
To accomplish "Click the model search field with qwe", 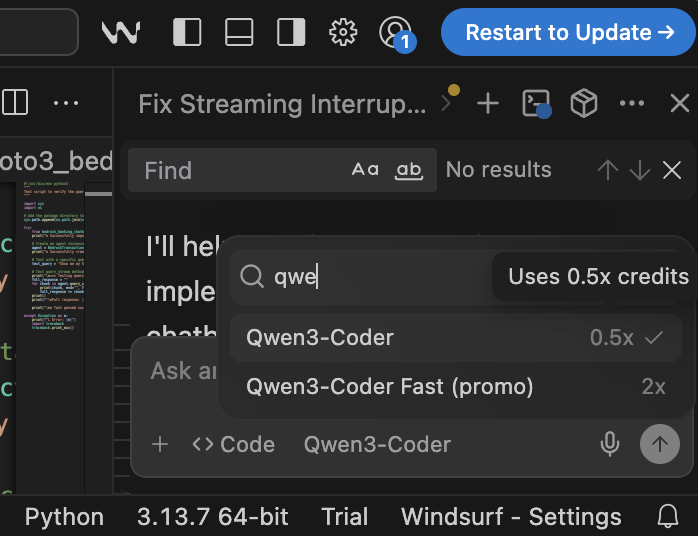I will pyautogui.click(x=361, y=276).
